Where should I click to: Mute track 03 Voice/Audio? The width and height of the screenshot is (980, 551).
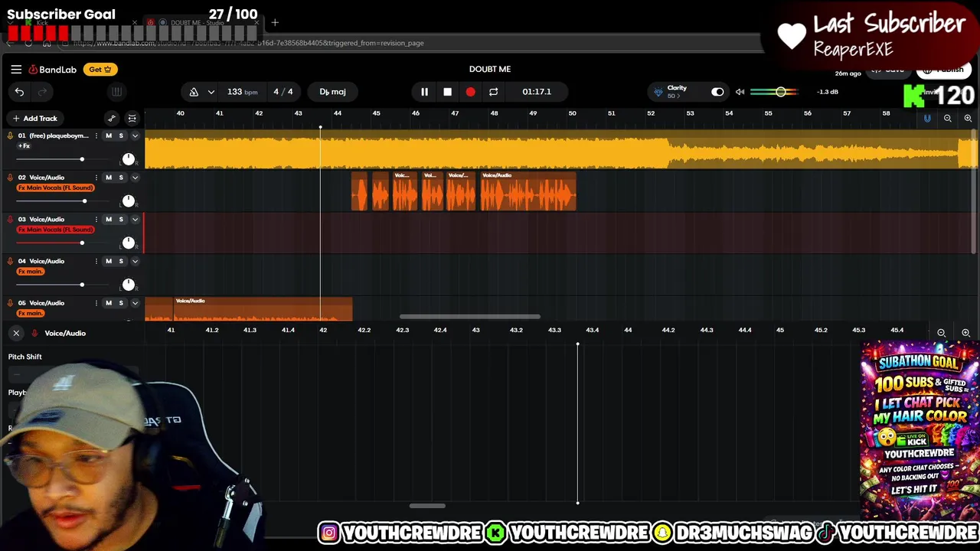(109, 220)
